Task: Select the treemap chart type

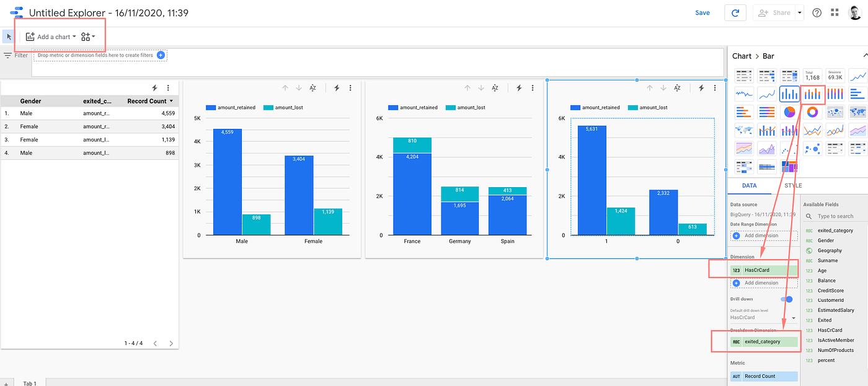Action: [x=789, y=166]
